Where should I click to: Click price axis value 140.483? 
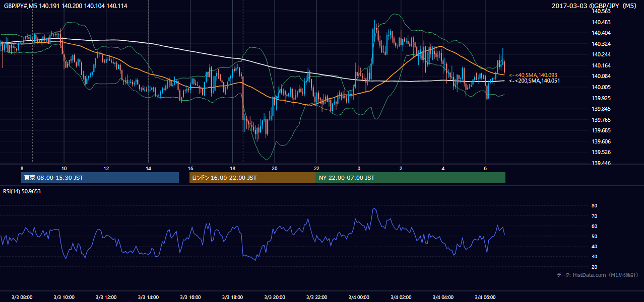[x=601, y=22]
